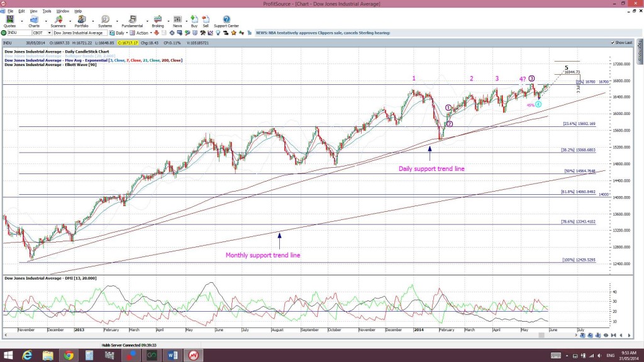The image size is (644, 362).
Task: Click the line chart indicator toolbar icon
Action: tap(210, 33)
